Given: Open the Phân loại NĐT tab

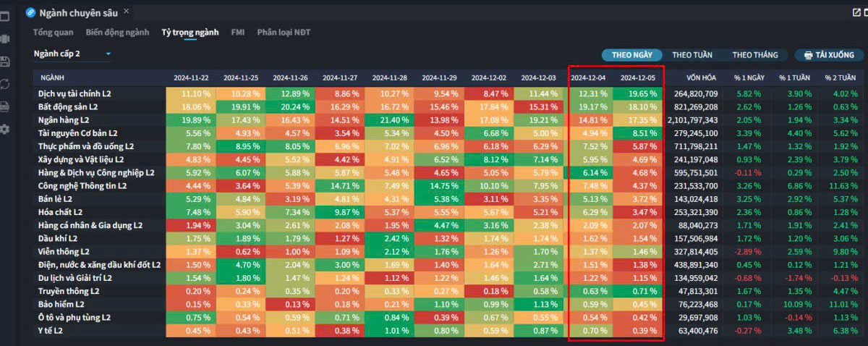Looking at the screenshot, I should [x=284, y=33].
